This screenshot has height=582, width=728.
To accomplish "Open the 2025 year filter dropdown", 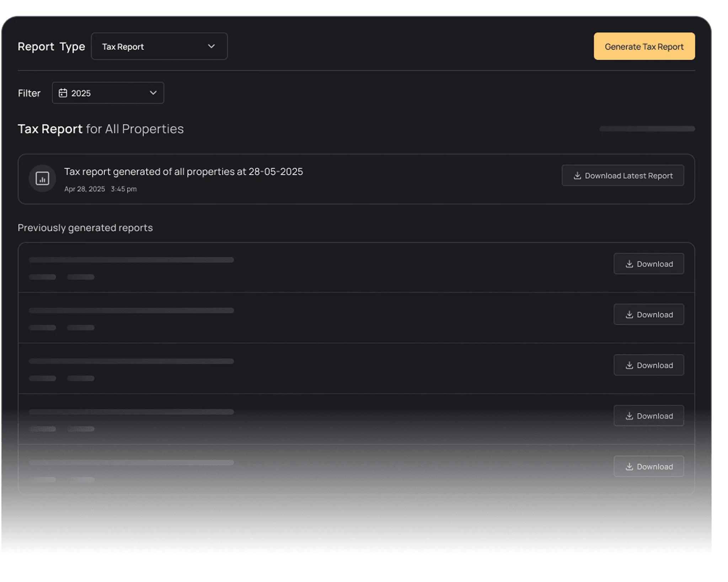I will [108, 93].
